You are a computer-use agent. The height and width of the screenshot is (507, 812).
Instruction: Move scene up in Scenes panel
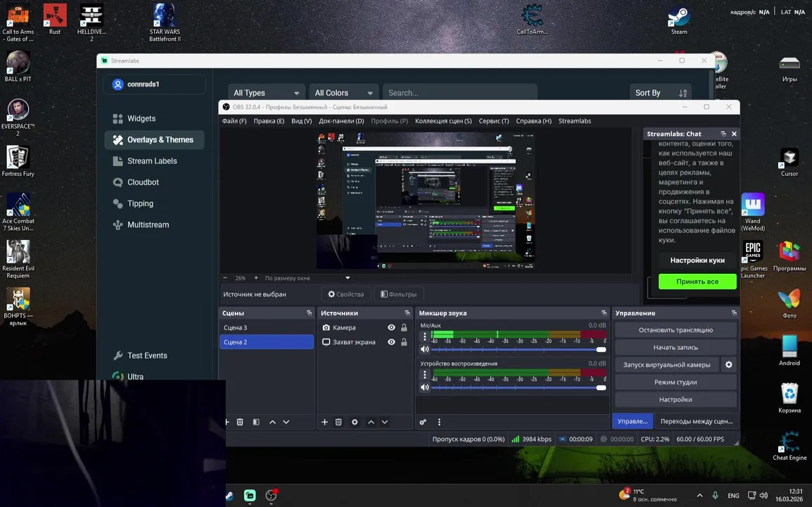272,422
